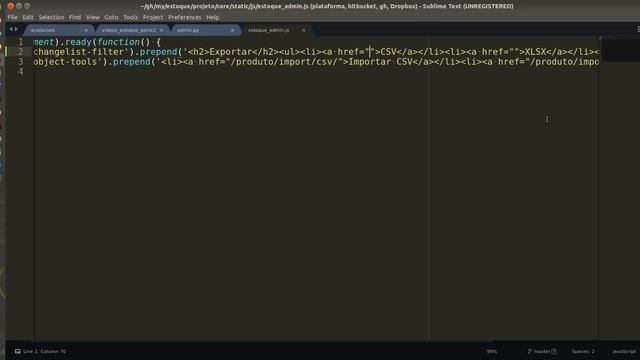
Task: Click the next tab arrow
Action: click(x=16, y=29)
